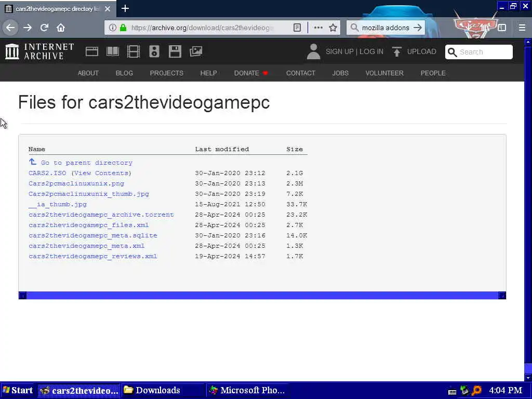Open Cars2pcmaclinuxunix.png file link
The image size is (532, 399).
pos(76,183)
